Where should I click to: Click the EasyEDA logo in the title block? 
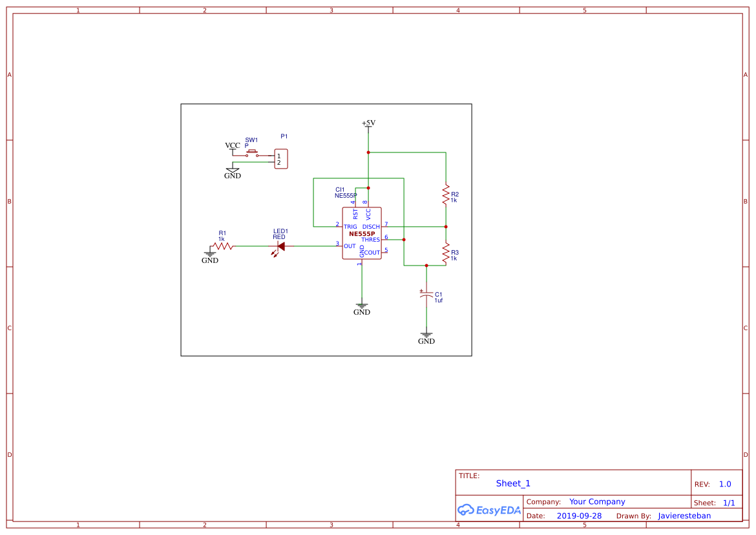488,510
